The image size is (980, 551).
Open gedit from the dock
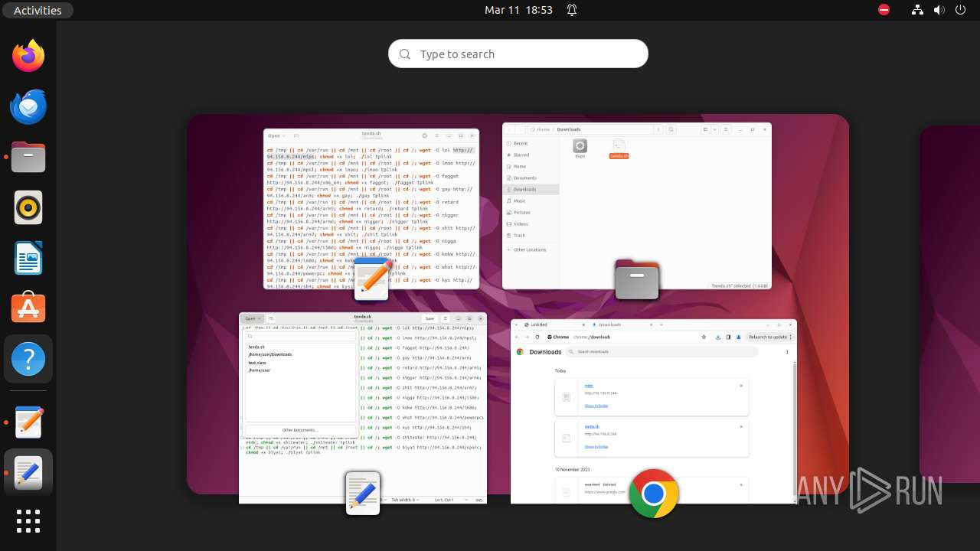28,473
